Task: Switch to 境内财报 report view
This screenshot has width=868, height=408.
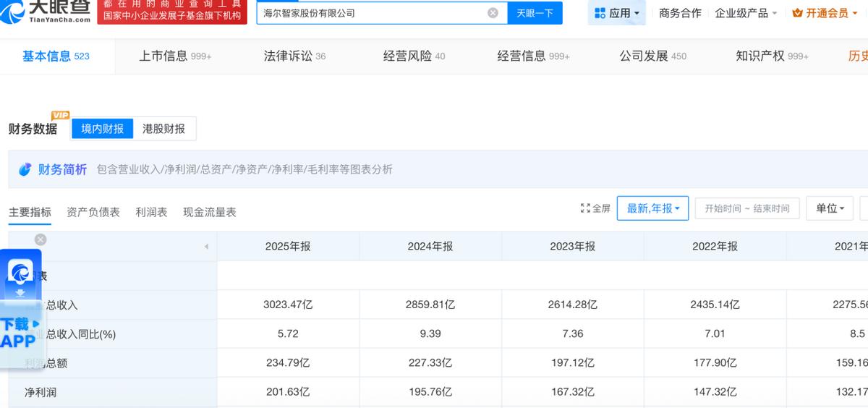Action: 102,129
